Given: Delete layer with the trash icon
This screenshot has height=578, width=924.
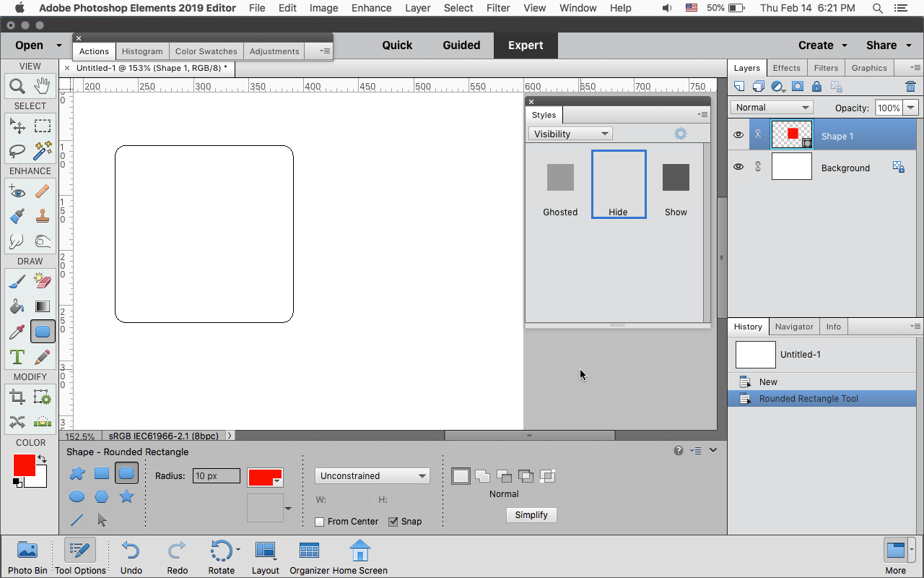Looking at the screenshot, I should [x=910, y=87].
